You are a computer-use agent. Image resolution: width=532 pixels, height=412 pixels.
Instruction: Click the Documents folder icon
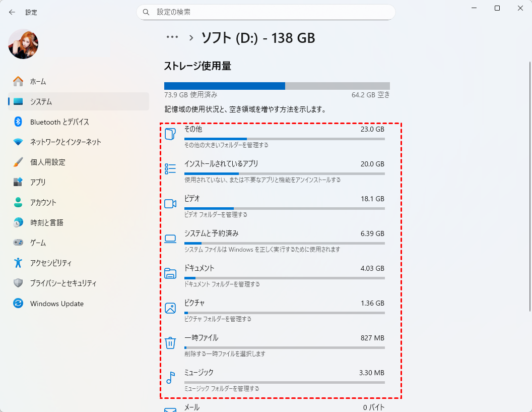(x=170, y=273)
